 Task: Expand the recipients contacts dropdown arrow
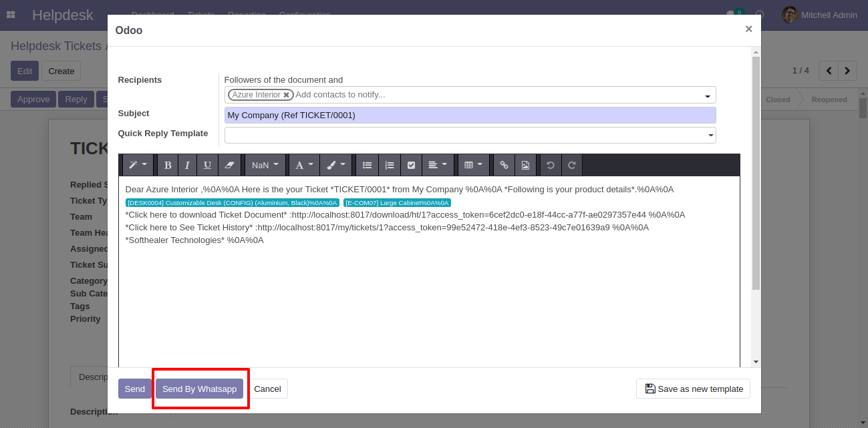(708, 96)
